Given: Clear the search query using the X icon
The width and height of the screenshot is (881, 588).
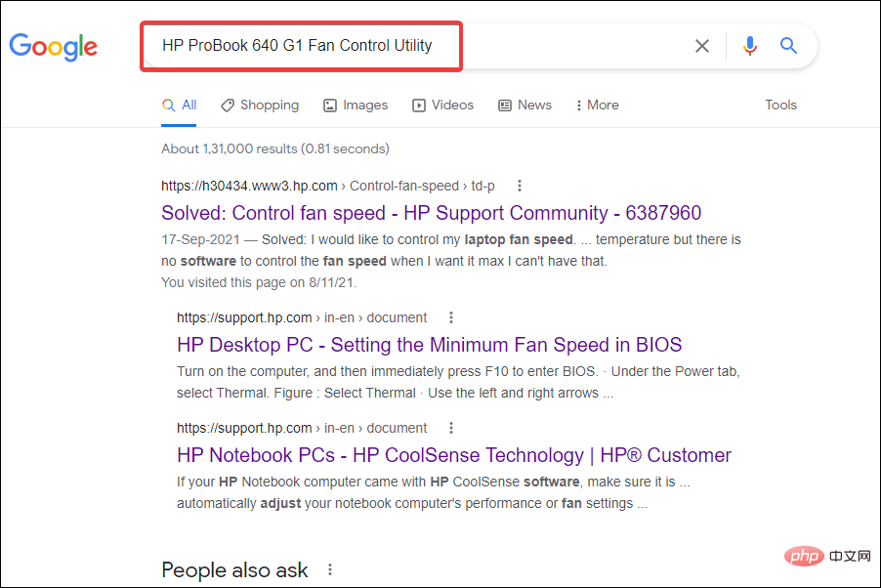Looking at the screenshot, I should pyautogui.click(x=702, y=46).
